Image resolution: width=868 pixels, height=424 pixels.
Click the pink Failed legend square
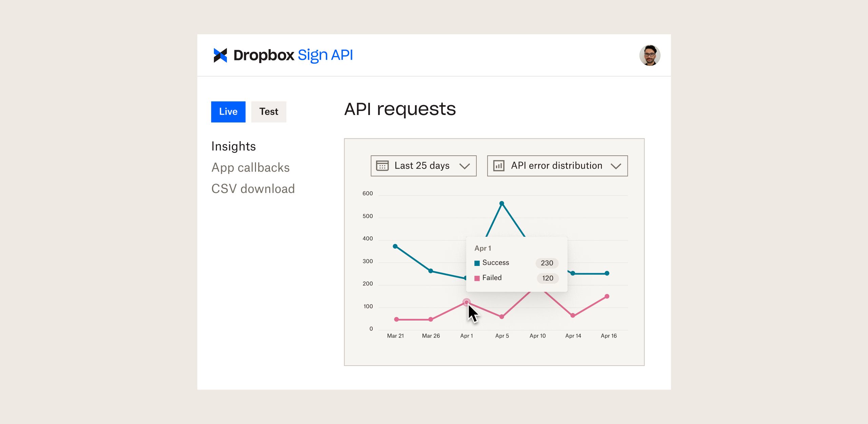tap(477, 278)
